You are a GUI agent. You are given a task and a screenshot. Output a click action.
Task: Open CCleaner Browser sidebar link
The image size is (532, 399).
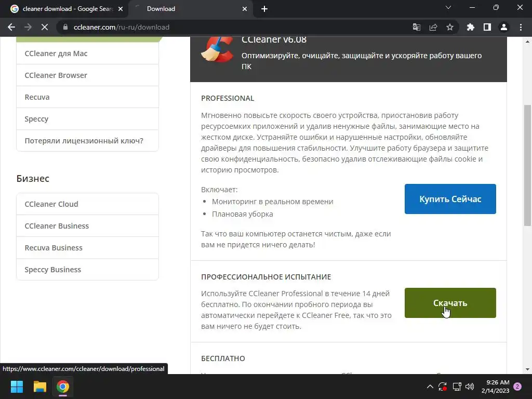point(87,75)
